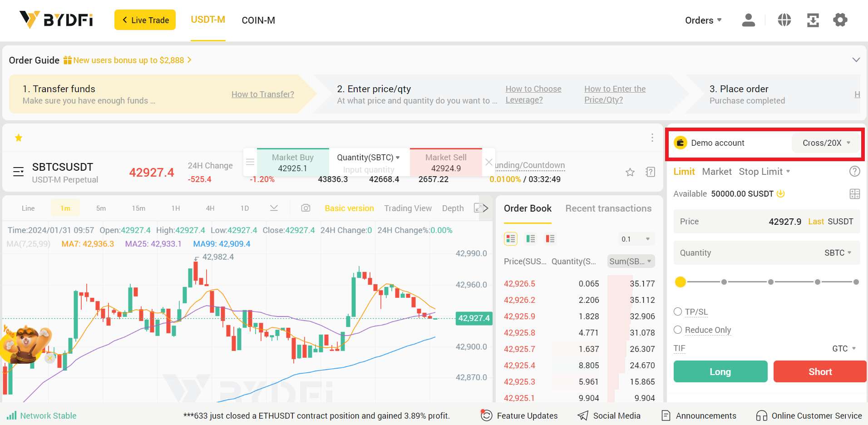Screen dimensions: 868x425
Task: Click the Price input field
Action: (766, 221)
